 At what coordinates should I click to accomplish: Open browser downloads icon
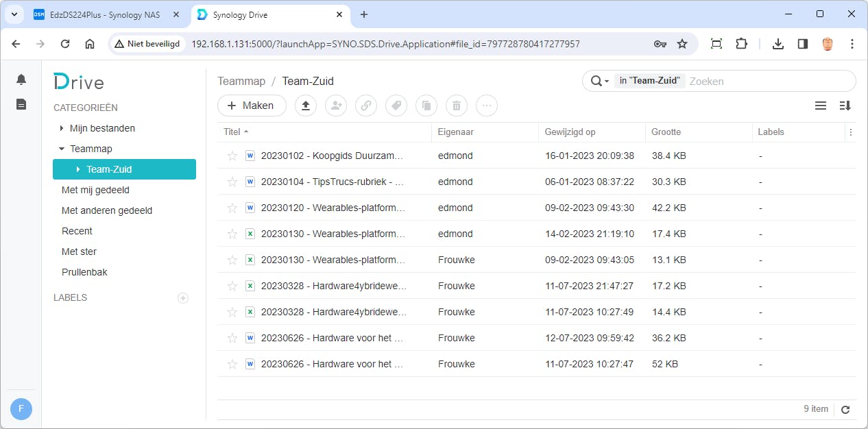point(777,44)
